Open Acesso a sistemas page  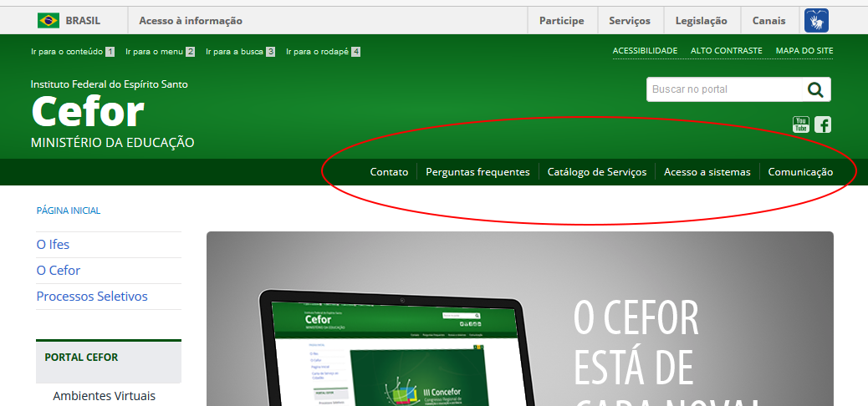click(707, 171)
